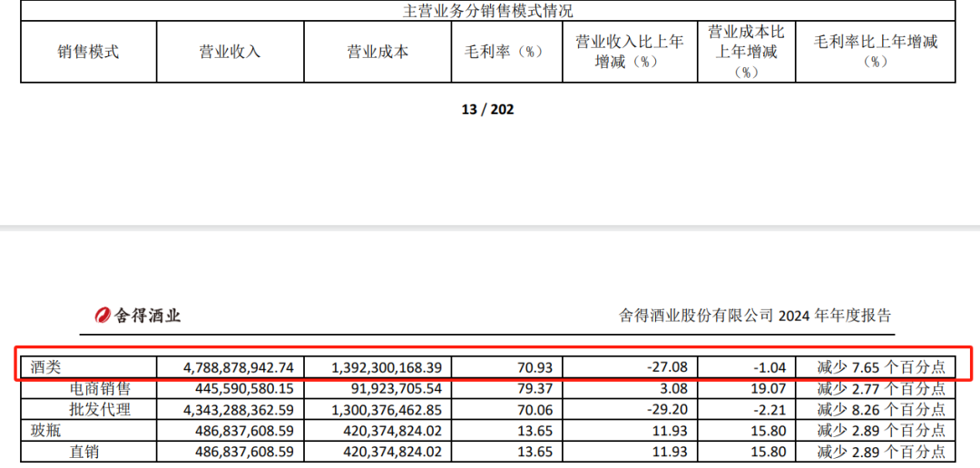Click the 营业成本比上年增减(%) header
This screenshot has width=980, height=468.
point(746,52)
